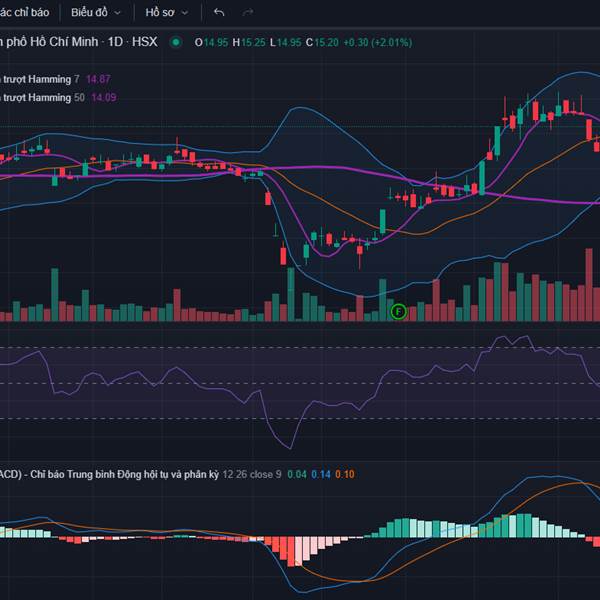Click the redo arrow icon
The image size is (600, 600).
(x=248, y=13)
